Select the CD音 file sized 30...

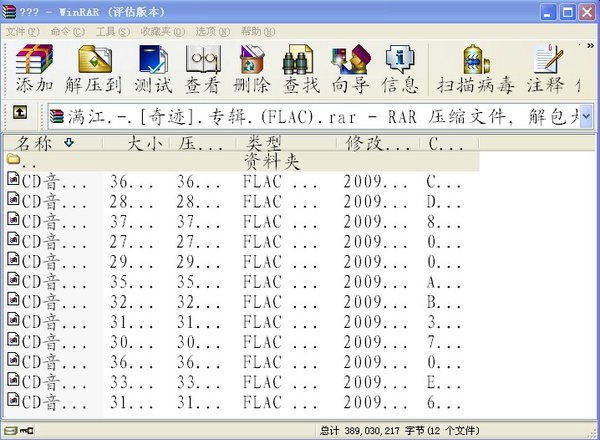(242, 342)
